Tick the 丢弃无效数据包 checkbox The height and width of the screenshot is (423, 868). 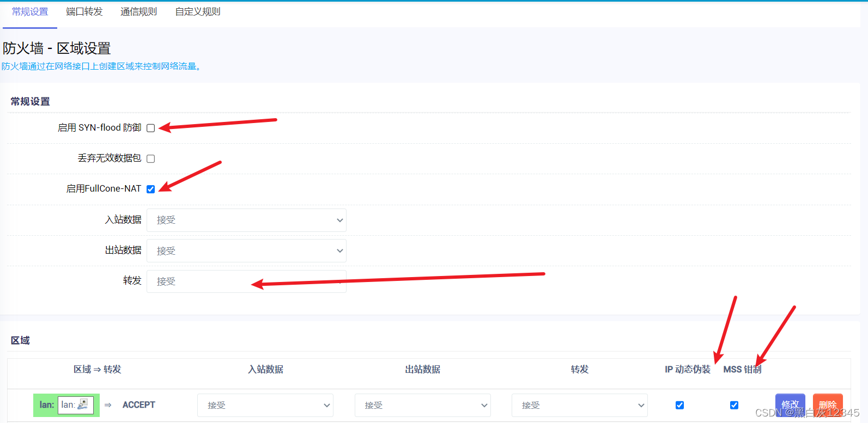pos(151,158)
